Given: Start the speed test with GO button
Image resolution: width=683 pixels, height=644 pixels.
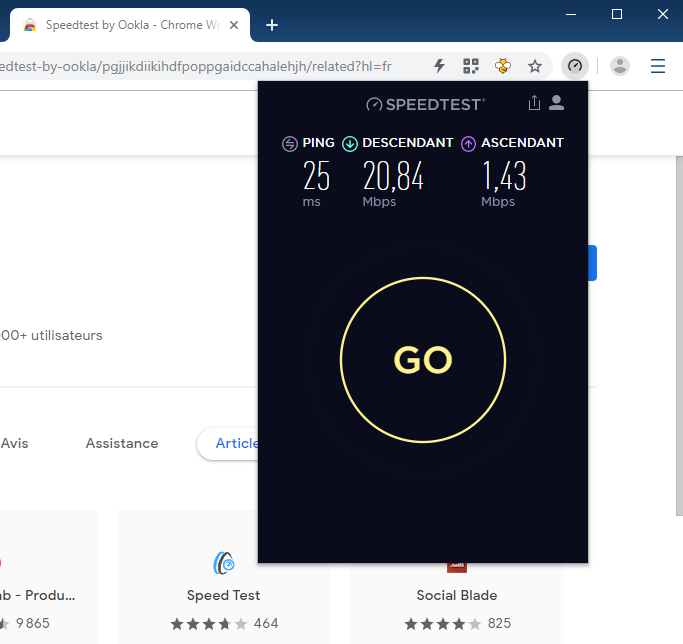Looking at the screenshot, I should pos(423,360).
